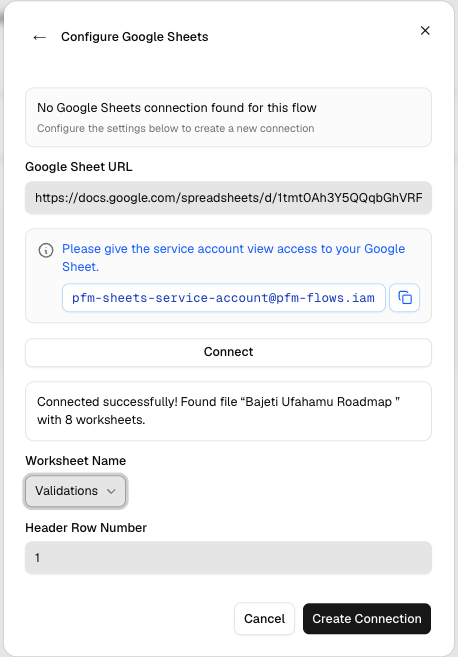Click the 'Worksheet Name' label
This screenshot has width=458, height=657.
75,461
